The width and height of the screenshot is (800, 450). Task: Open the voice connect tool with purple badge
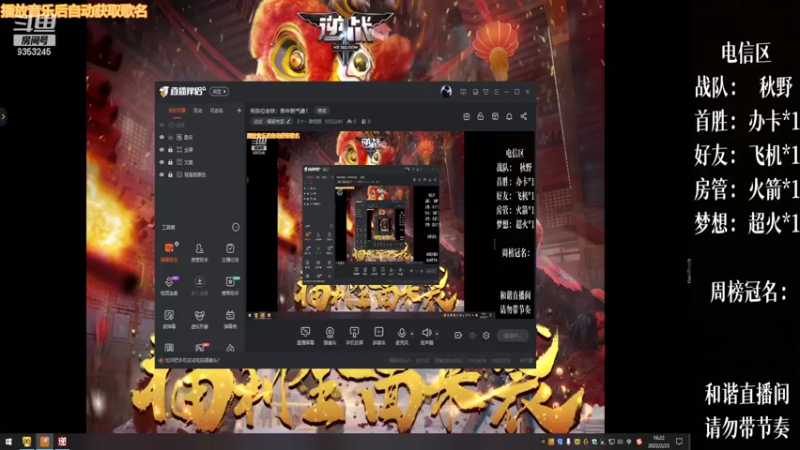click(x=169, y=286)
